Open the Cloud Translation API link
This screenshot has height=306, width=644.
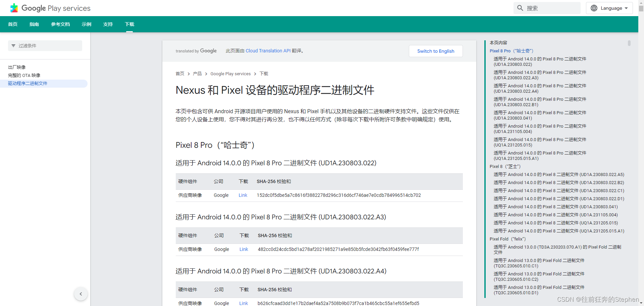[268, 51]
